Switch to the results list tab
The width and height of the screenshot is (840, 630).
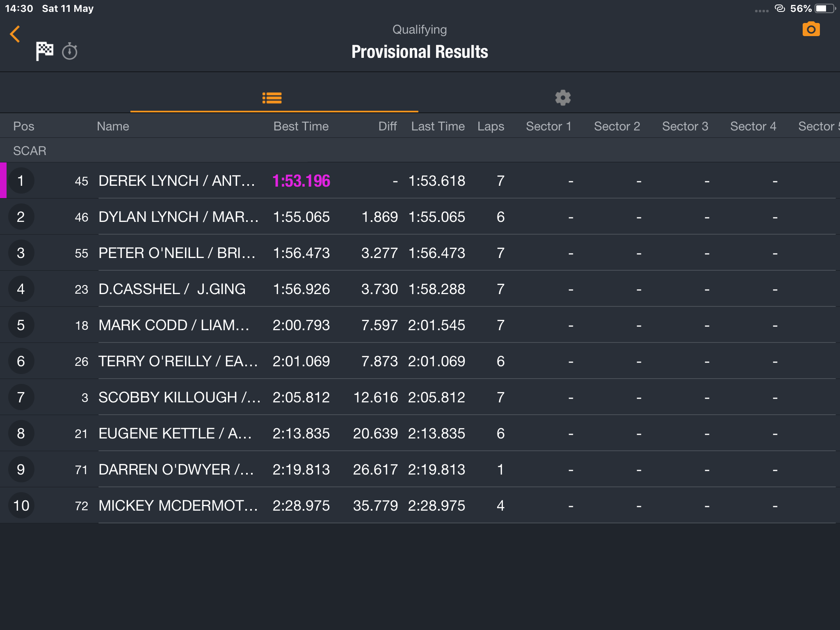point(272,98)
